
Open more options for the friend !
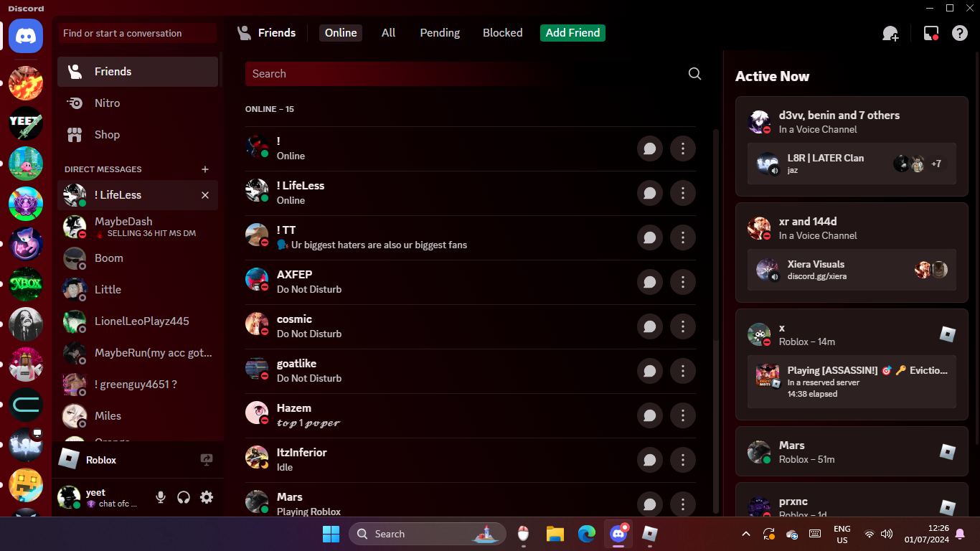pyautogui.click(x=683, y=149)
